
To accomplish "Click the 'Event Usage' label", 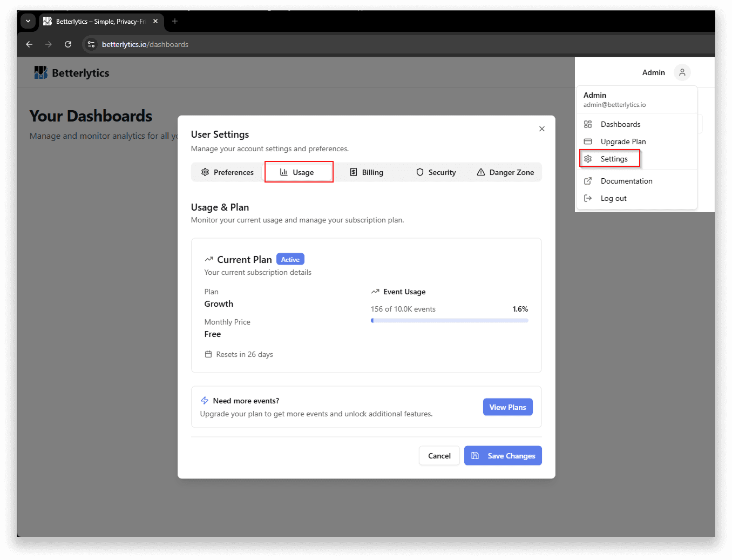I will tap(404, 292).
